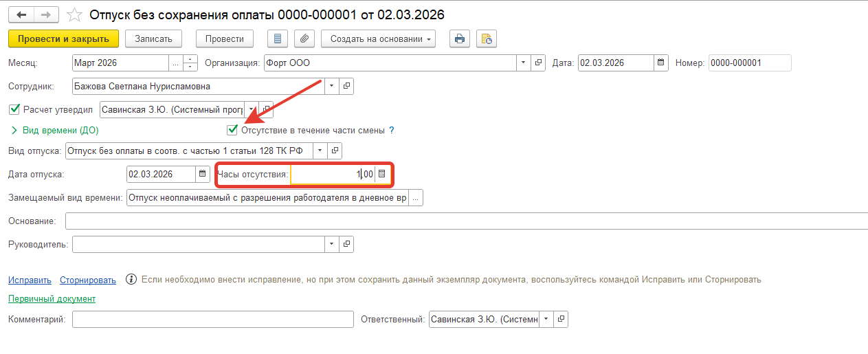Click the Замещаемый вид времени field
This screenshot has width=868, height=354.
coord(268,197)
